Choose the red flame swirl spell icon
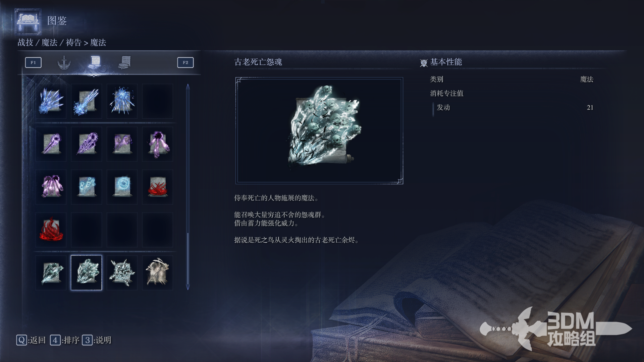This screenshot has height=362, width=644. tap(51, 230)
